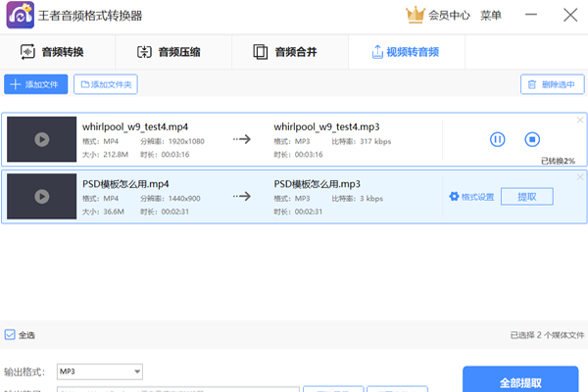The image size is (588, 392).
Task: Expand the 输出格式 MP3 dropdown
Action: point(136,372)
